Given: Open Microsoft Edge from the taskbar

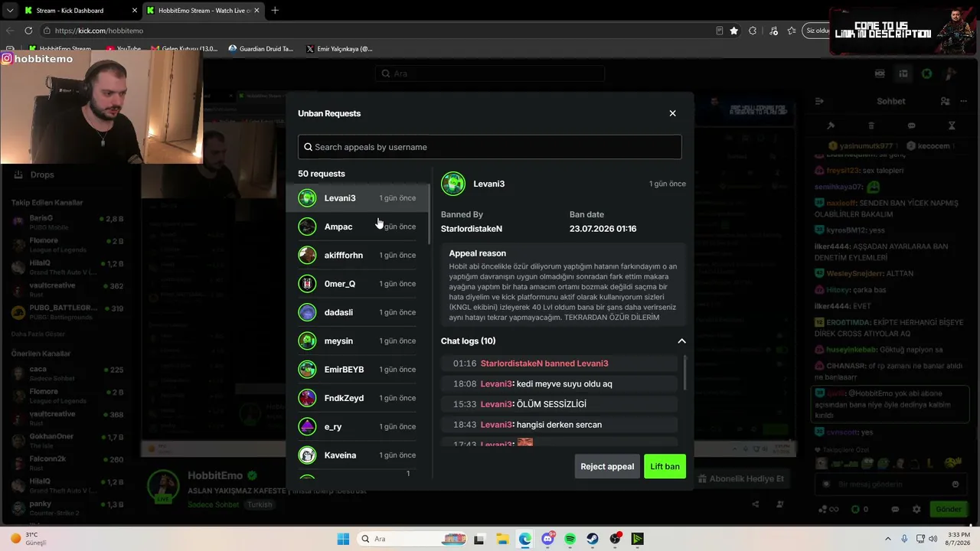Looking at the screenshot, I should [524, 539].
